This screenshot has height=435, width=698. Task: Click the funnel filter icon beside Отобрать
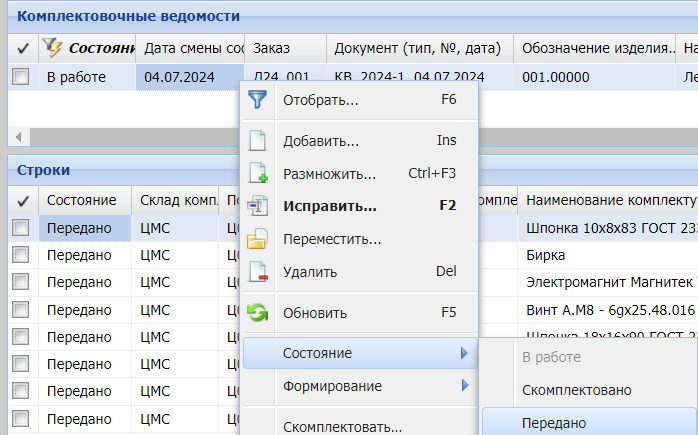258,100
